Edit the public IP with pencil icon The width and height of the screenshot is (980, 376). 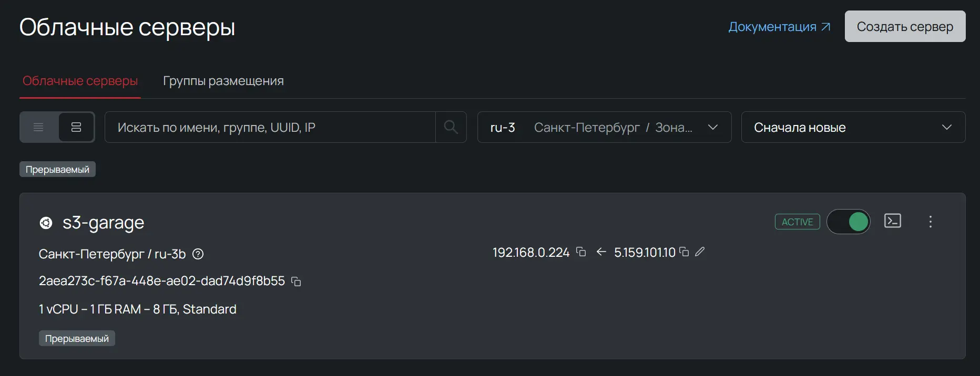(x=700, y=252)
